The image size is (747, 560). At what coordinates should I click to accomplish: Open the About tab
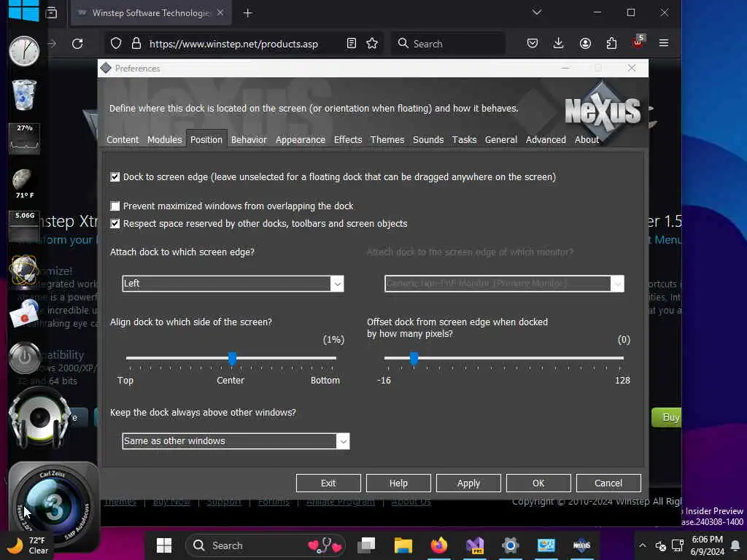click(x=587, y=139)
